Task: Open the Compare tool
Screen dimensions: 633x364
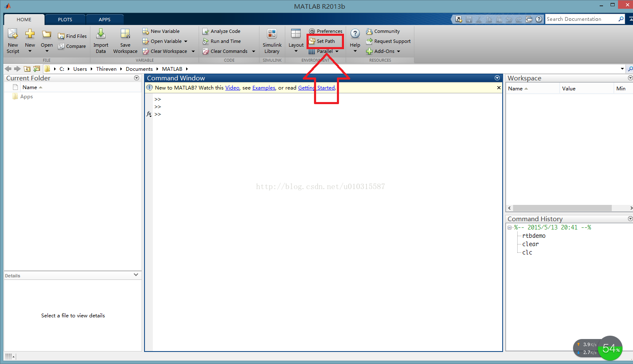Action: click(72, 46)
